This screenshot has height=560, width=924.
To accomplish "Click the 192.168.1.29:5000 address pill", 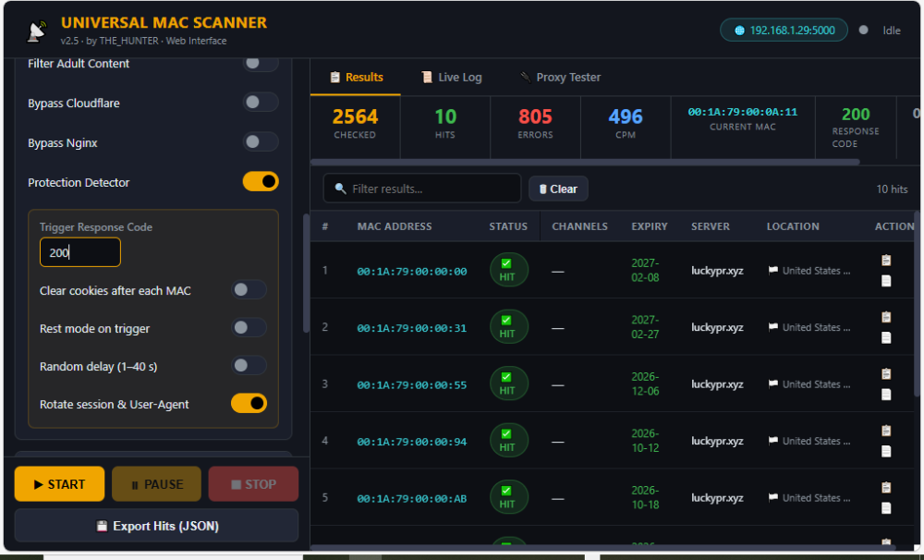I will 784,30.
